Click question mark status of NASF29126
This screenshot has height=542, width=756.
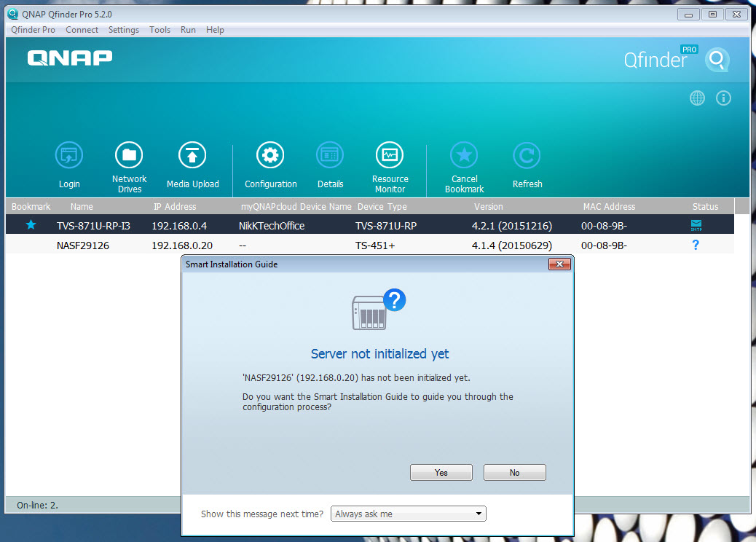[696, 245]
